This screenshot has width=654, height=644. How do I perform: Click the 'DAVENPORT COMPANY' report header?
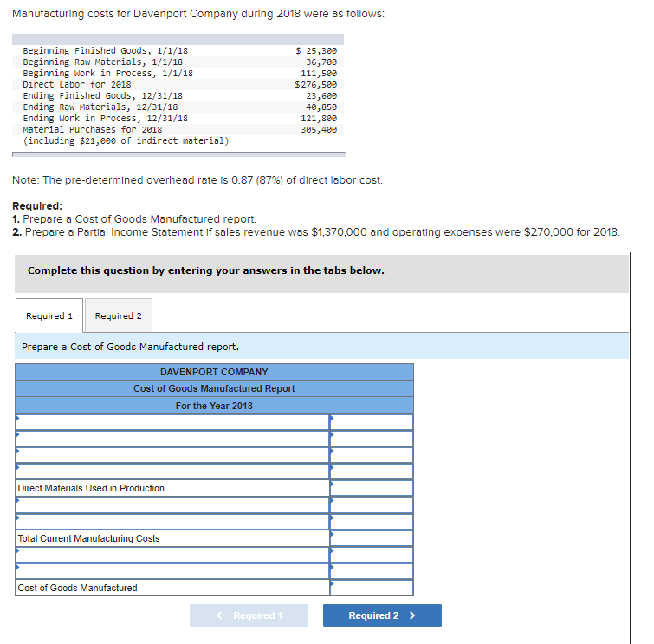point(214,372)
